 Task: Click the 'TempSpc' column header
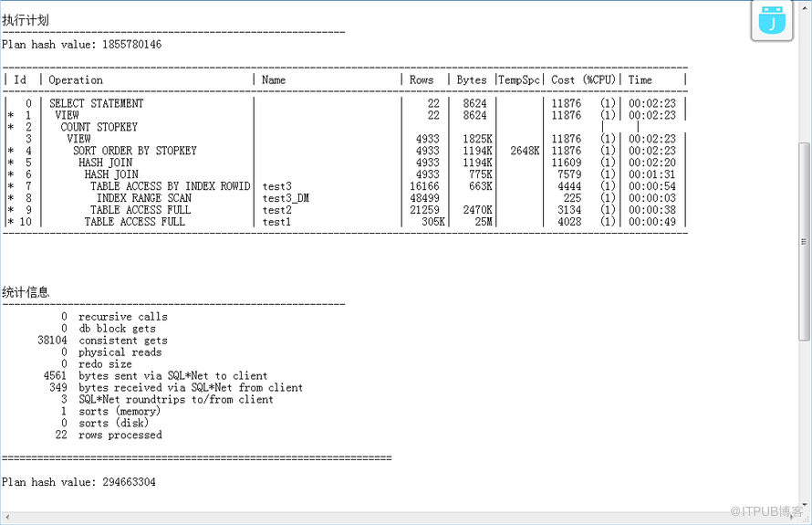(x=519, y=79)
